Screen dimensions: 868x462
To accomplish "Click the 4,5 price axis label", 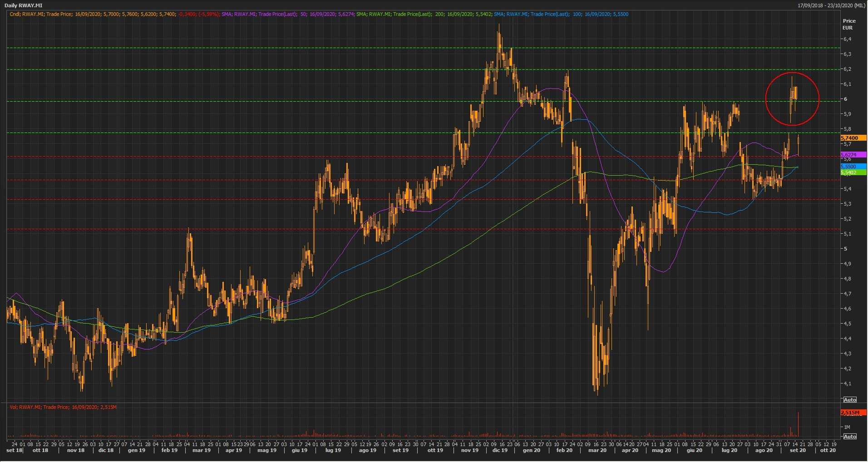I will [x=847, y=324].
